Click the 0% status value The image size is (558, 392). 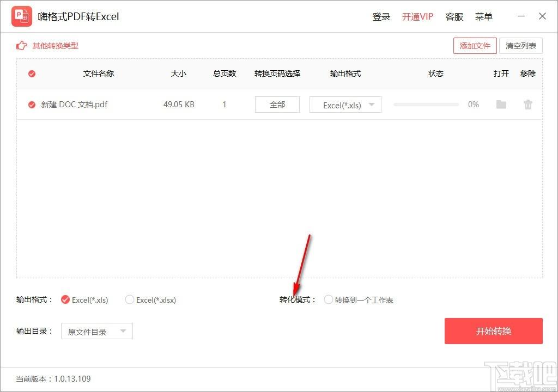[474, 105]
